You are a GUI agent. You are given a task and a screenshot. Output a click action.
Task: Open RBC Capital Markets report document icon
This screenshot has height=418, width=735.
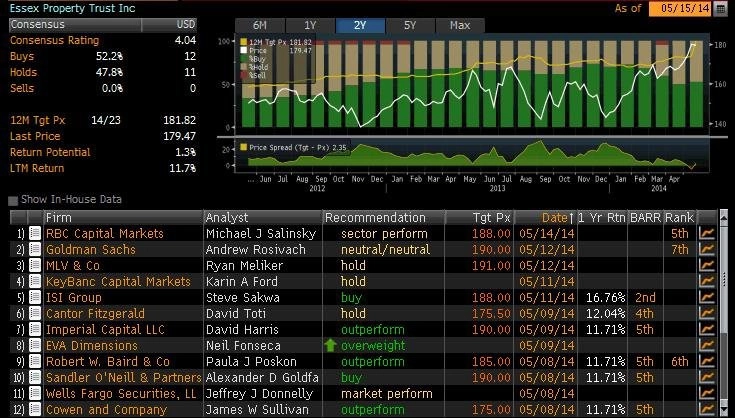coord(35,233)
